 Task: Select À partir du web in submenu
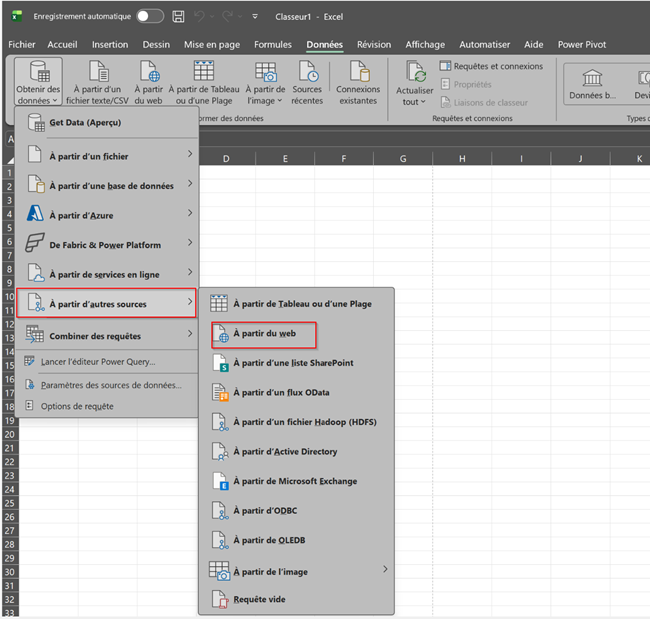tap(265, 333)
